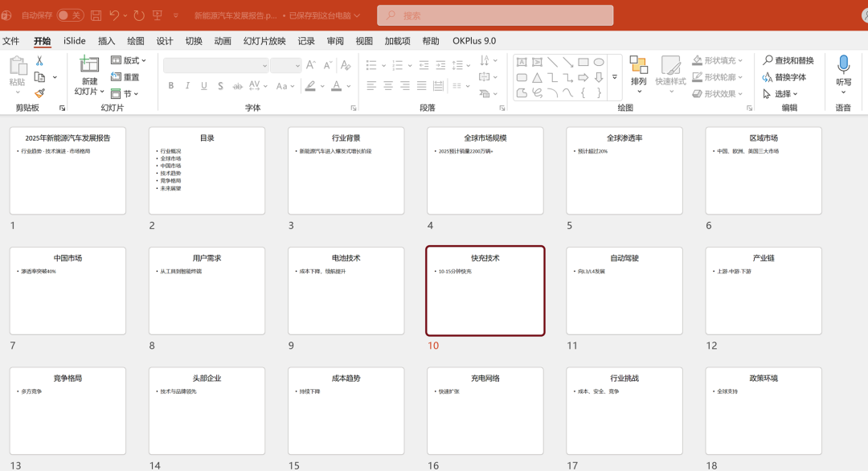
Task: Open 快速样式 quick styles gallery
Action: point(670,76)
